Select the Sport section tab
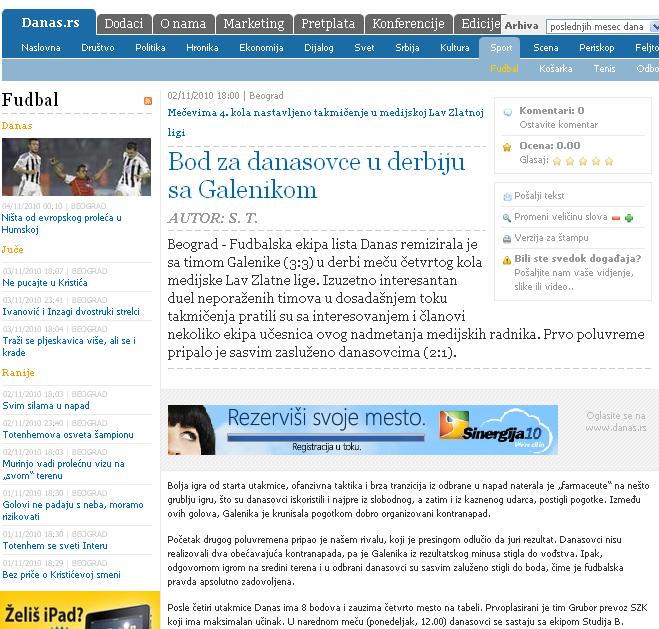 (x=500, y=47)
